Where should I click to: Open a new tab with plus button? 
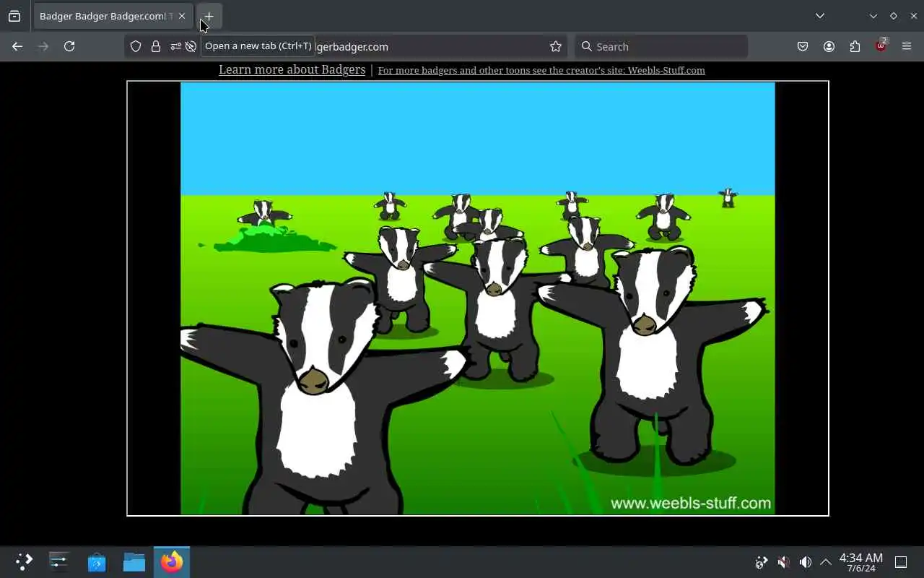(x=209, y=16)
